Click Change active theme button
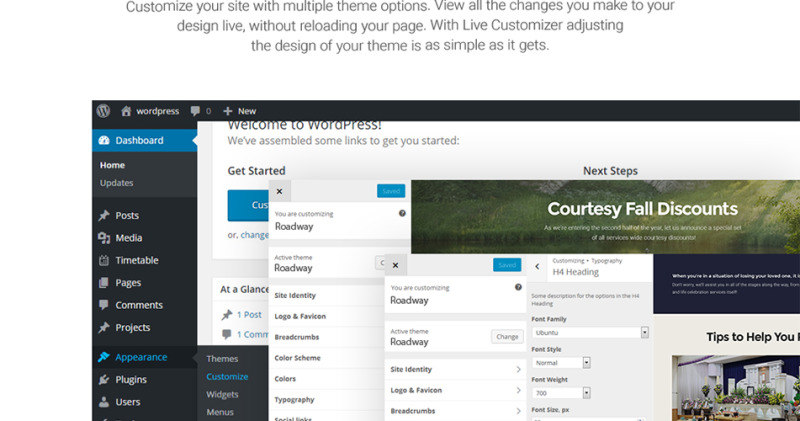This screenshot has height=421, width=800. (507, 337)
